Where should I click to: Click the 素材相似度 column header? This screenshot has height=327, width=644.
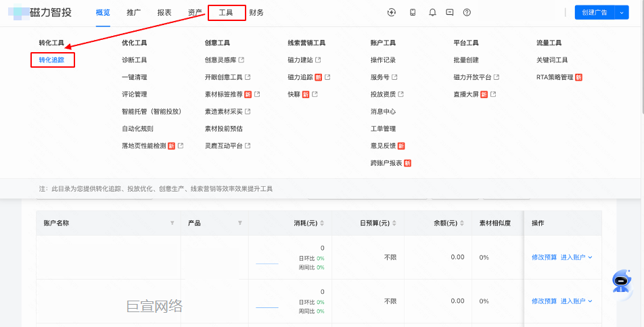[495, 223]
